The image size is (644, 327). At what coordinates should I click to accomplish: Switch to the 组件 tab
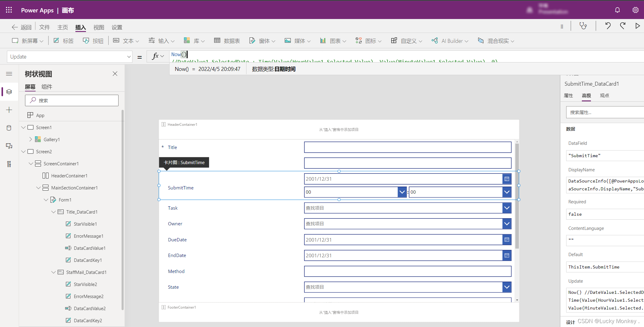[x=47, y=87]
